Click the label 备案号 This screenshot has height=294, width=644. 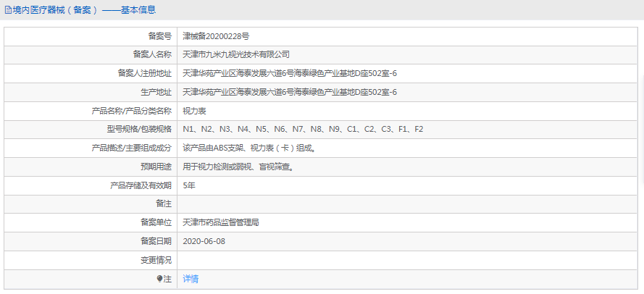click(160, 36)
